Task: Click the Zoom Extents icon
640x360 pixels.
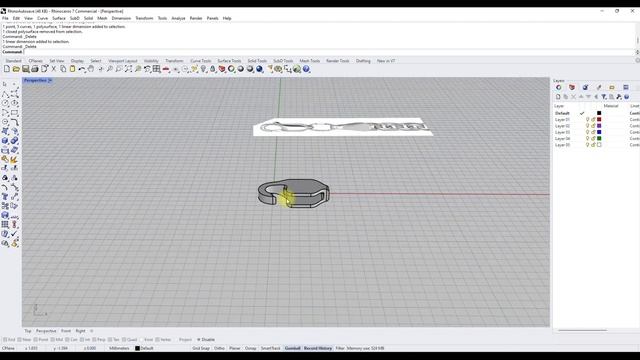Action: click(129, 69)
